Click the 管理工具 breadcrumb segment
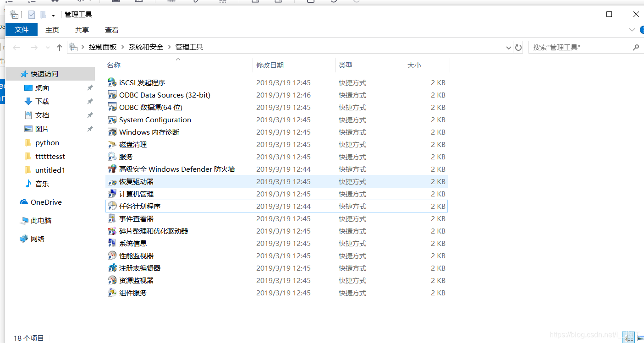Viewport: 644px width, 343px height. point(189,47)
